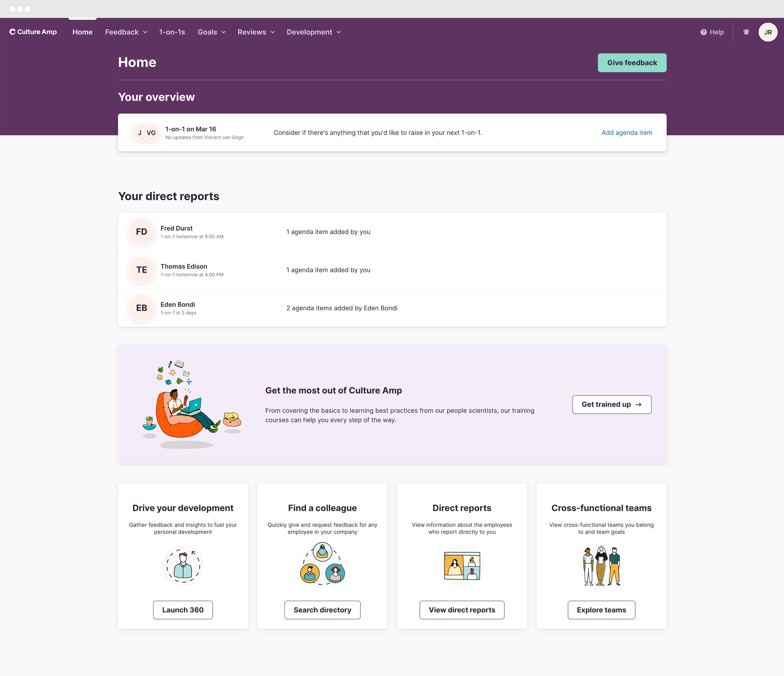Click the Get trained up button
This screenshot has height=676, width=784.
tap(612, 405)
